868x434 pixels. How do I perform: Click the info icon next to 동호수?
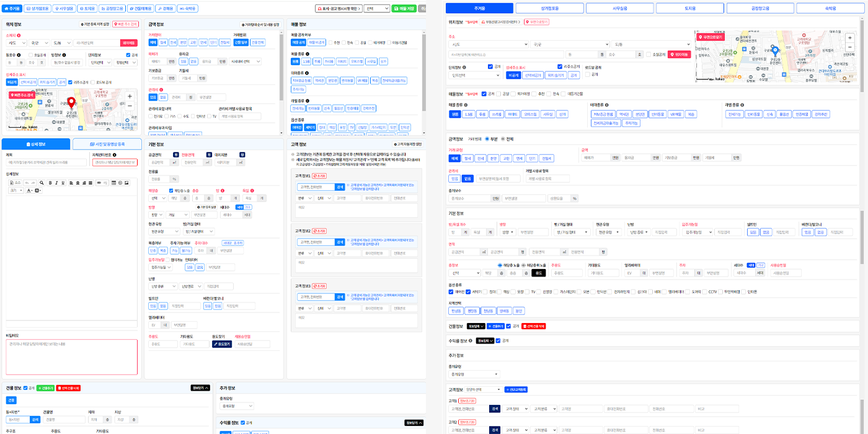(19, 55)
